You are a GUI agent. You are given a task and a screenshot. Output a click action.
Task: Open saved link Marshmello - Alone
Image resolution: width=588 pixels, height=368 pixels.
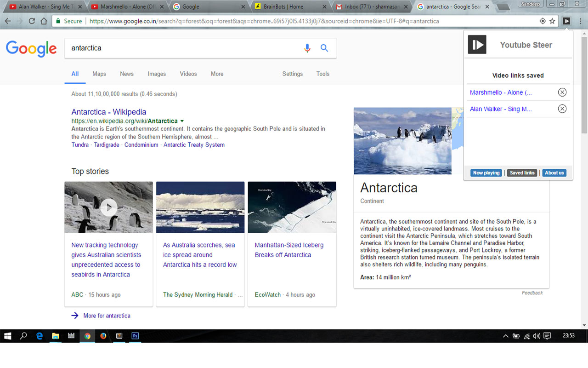tap(501, 92)
